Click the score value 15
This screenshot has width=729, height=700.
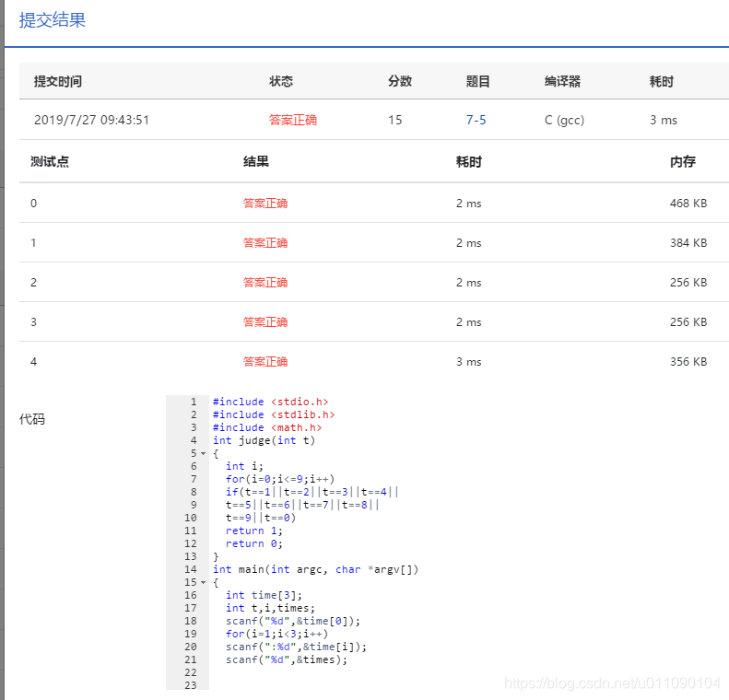[x=395, y=120]
